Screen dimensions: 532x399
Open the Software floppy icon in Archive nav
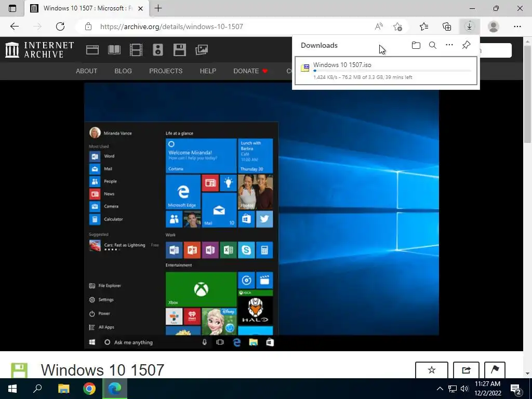pyautogui.click(x=179, y=50)
